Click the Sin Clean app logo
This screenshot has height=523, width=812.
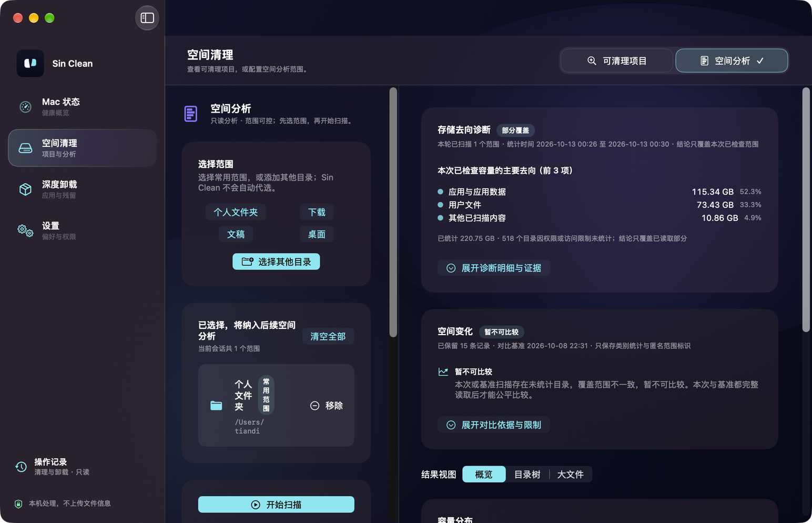coord(30,63)
